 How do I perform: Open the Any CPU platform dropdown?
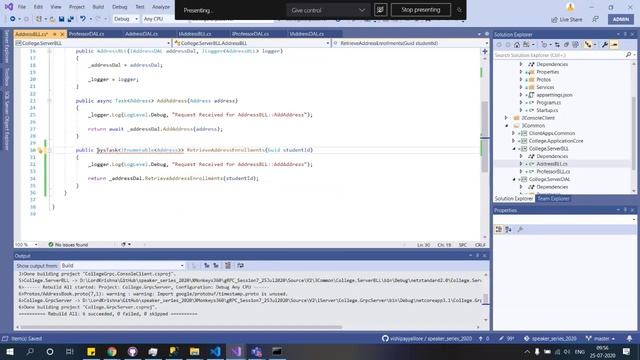click(x=158, y=19)
